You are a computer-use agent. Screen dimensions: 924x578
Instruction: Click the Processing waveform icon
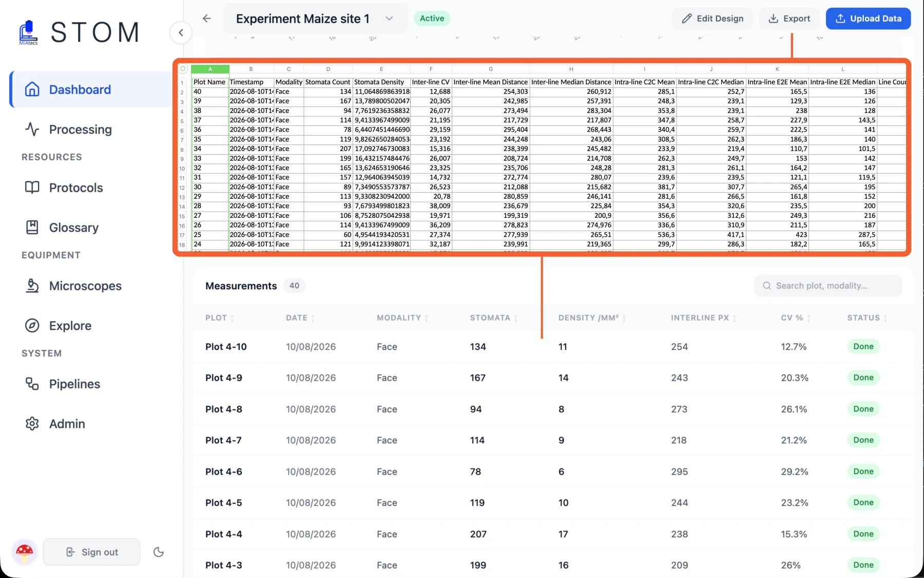(32, 129)
